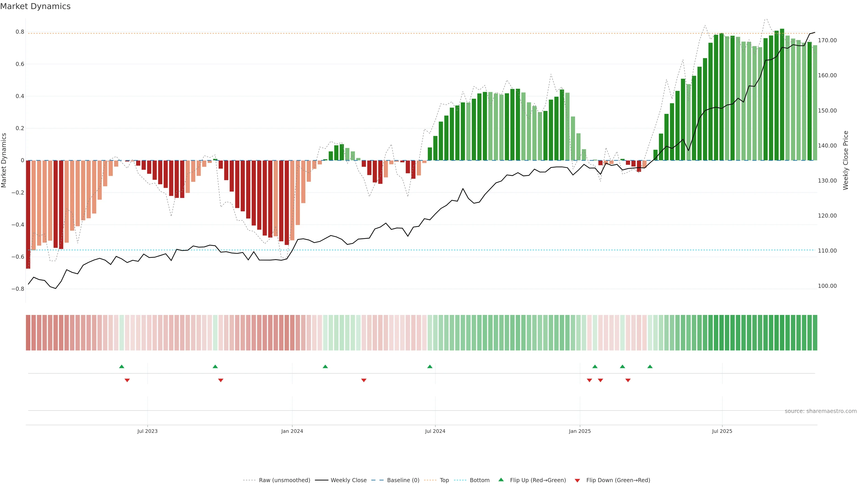
Task: Click the Flip Down legend triangle icon
Action: coord(577,480)
